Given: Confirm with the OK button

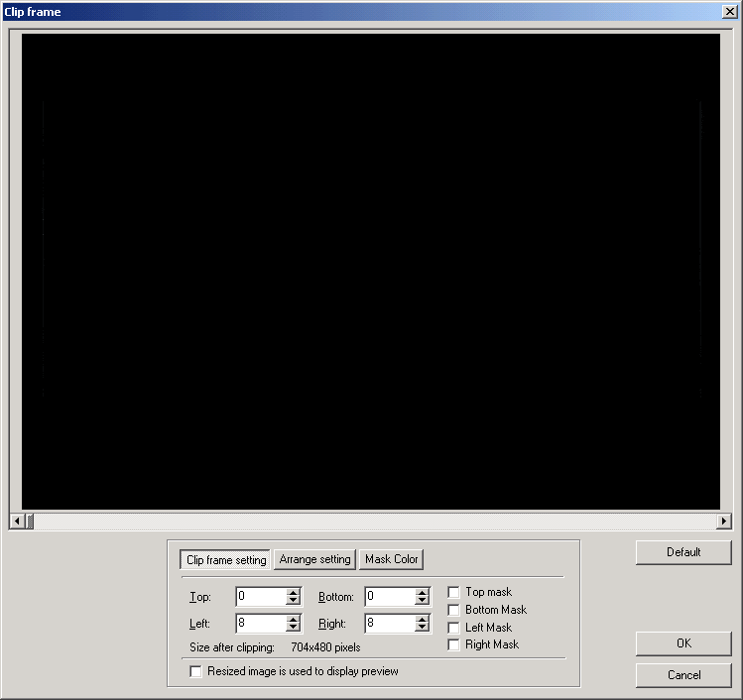Looking at the screenshot, I should coord(683,643).
